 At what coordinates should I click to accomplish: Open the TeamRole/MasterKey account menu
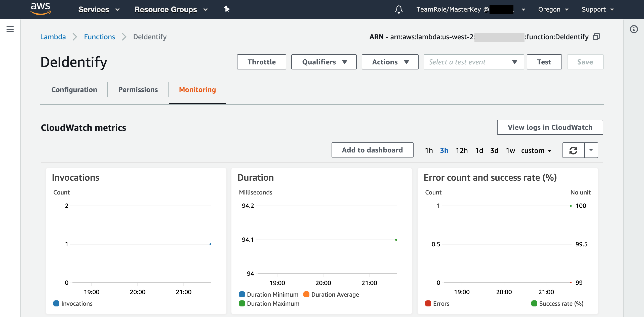coord(470,10)
